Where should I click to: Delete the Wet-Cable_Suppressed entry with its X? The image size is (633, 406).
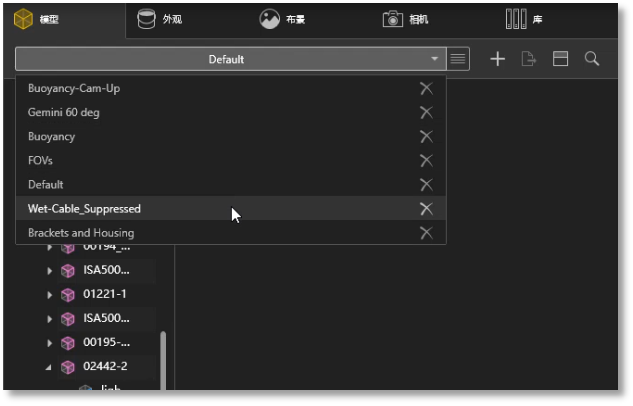click(426, 208)
